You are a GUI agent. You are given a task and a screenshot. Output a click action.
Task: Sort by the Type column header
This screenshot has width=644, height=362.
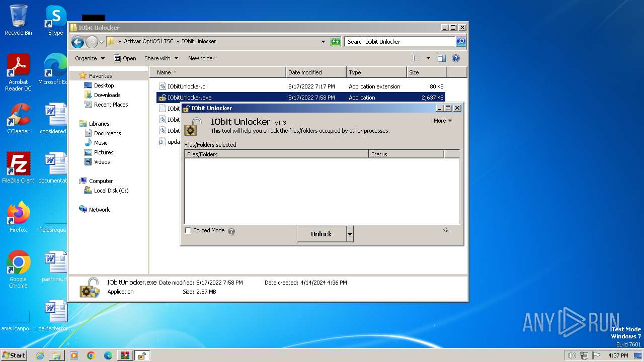pyautogui.click(x=376, y=72)
